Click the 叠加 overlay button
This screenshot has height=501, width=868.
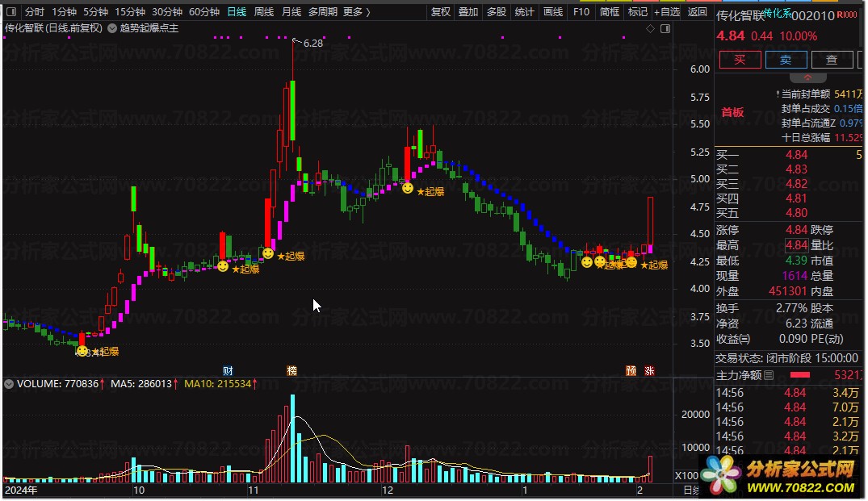click(x=468, y=11)
